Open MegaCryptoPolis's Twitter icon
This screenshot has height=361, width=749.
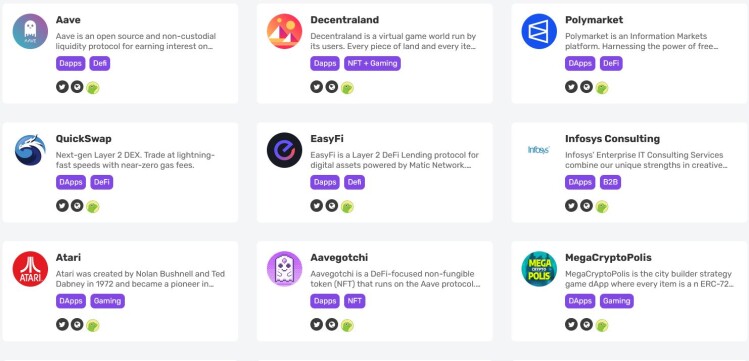[x=571, y=325]
